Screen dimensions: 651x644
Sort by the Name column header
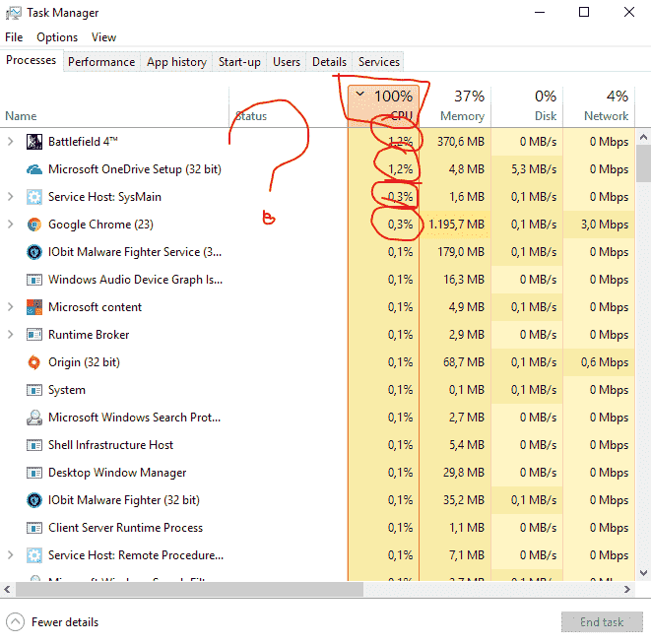[x=114, y=106]
